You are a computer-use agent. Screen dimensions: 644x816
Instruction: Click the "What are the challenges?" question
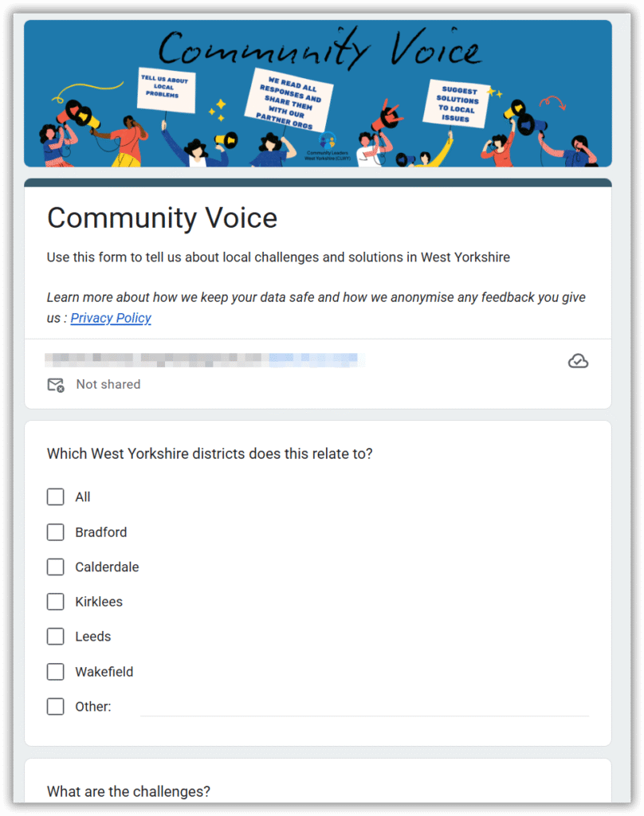[x=128, y=791]
